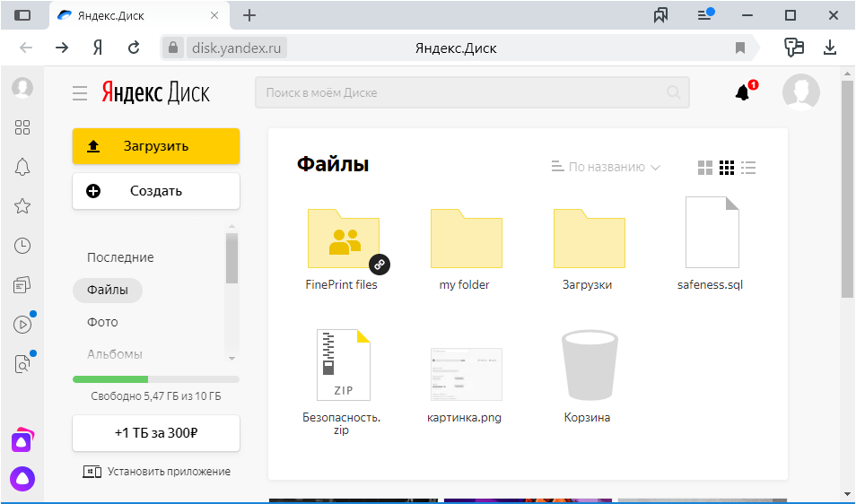The width and height of the screenshot is (856, 504).
Task: Click the storage usage progress bar
Action: pyautogui.click(x=156, y=379)
